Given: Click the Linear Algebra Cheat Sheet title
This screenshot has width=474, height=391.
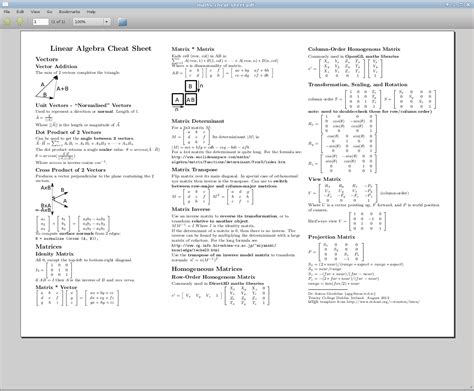Looking at the screenshot, I should coord(101,48).
